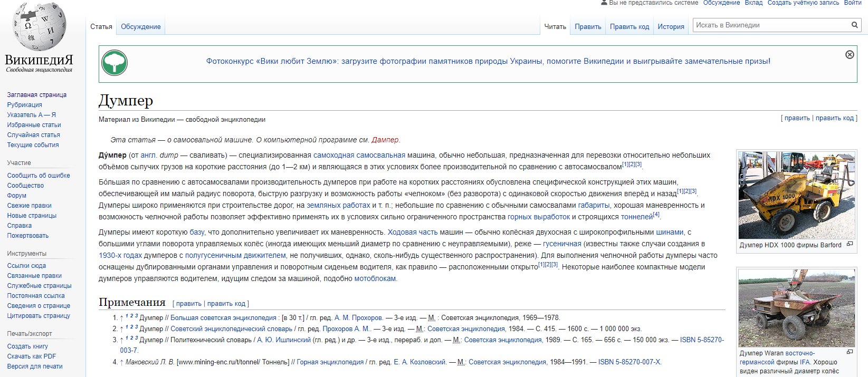868x377 pixels.
Task: Open Большая советская энциклопедия reference link
Action: click(223, 318)
